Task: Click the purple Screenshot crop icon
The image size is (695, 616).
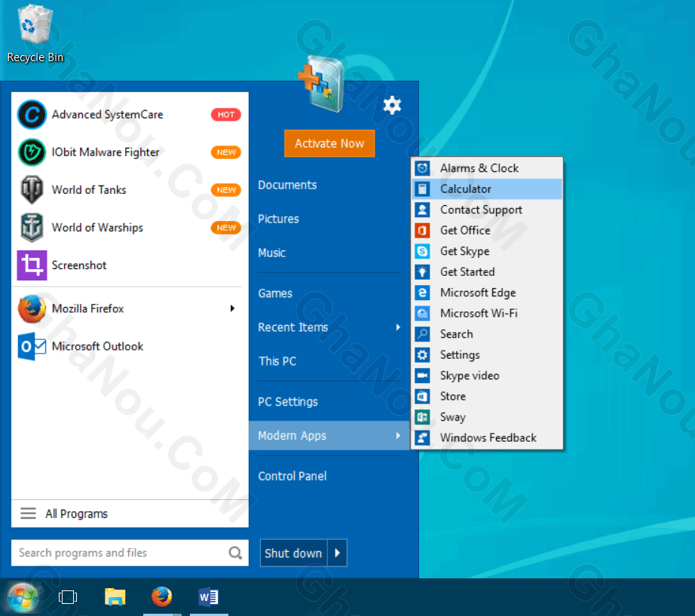Action: (32, 265)
